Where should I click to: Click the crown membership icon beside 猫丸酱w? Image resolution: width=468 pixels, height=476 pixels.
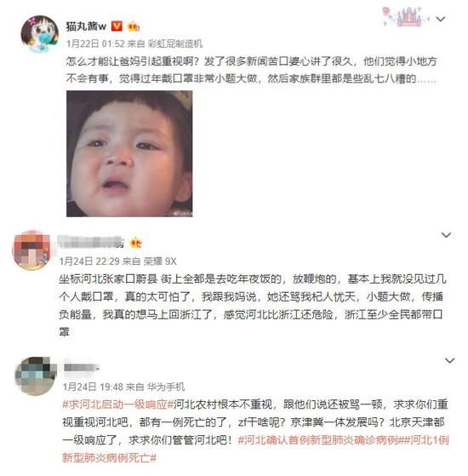(134, 26)
